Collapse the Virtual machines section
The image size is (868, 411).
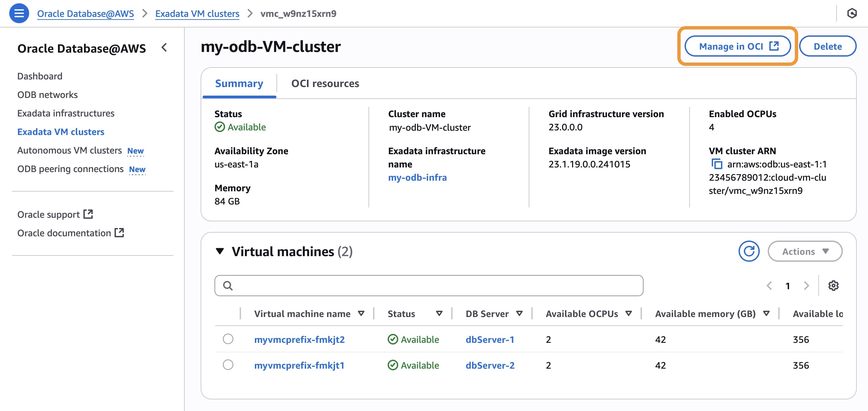[220, 251]
